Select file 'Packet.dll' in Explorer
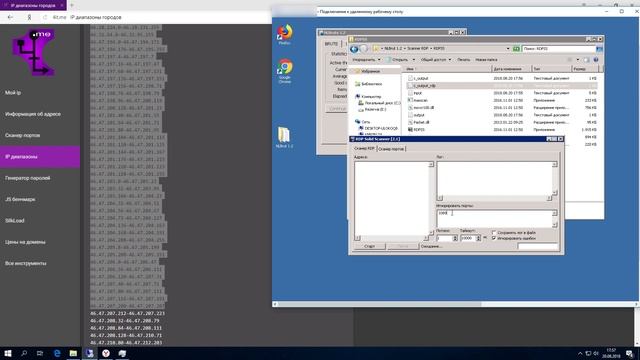Screen dimensions: 640x360 pos(421,122)
